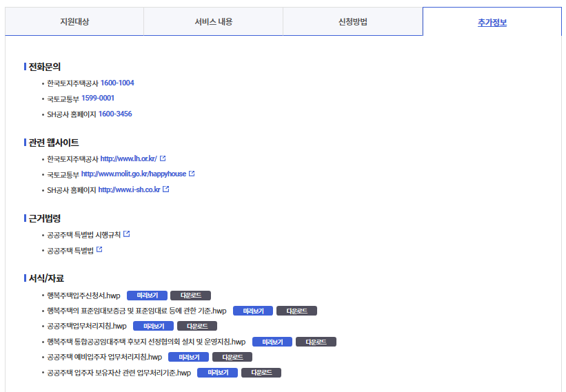Screen dimensions: 566x392
Task: Click the 행복주택입주신청서.hwp file name
Action: click(x=83, y=296)
